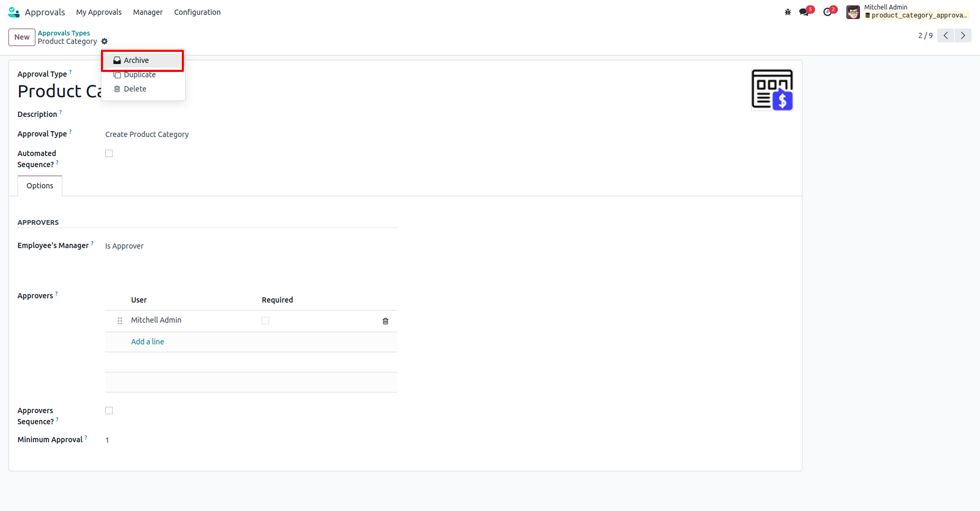
Task: Open the My Approvals menu
Action: (99, 12)
